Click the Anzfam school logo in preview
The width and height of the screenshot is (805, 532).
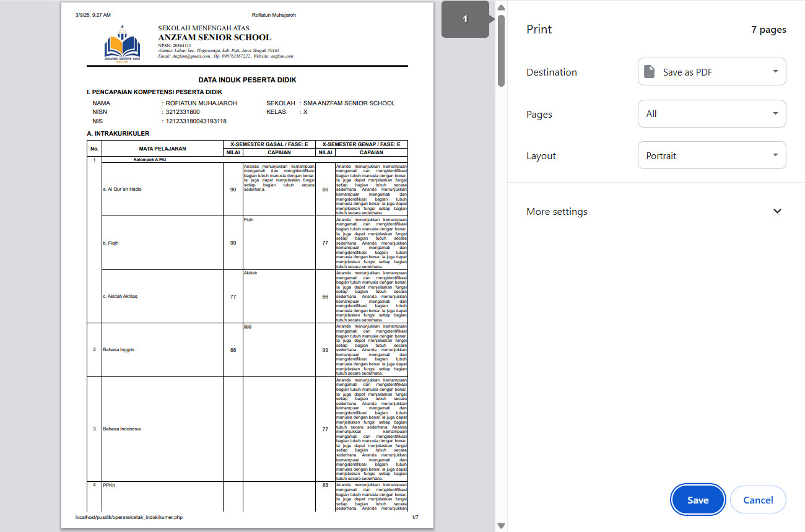click(x=122, y=45)
